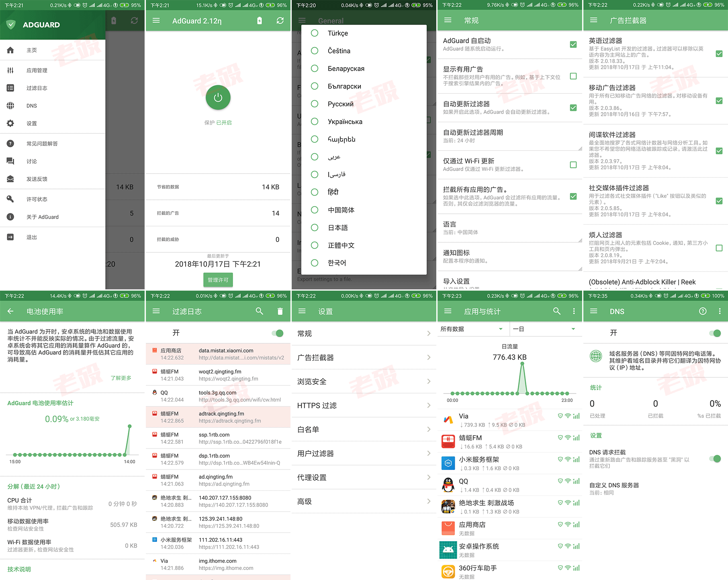Check 显示有用广告 checkbox
The height and width of the screenshot is (580, 728).
click(573, 76)
